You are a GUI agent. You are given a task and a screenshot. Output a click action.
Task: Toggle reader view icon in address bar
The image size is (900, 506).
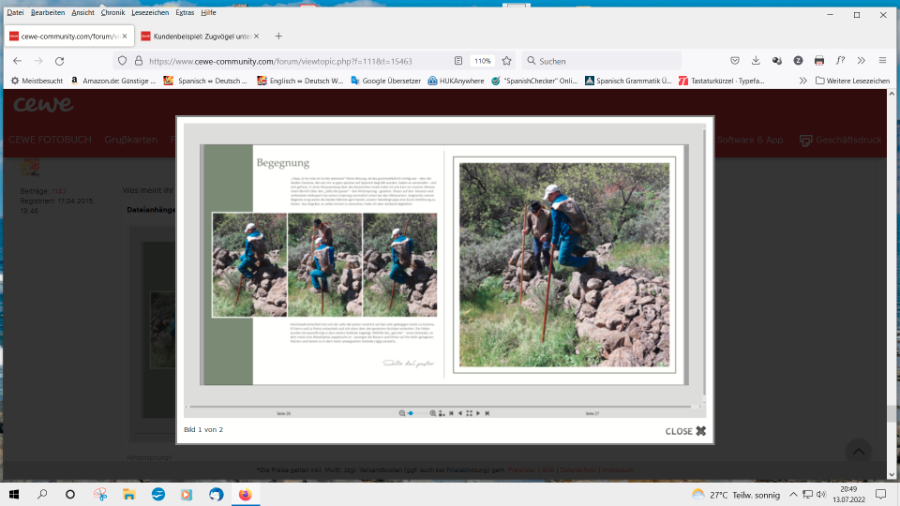pyautogui.click(x=458, y=61)
